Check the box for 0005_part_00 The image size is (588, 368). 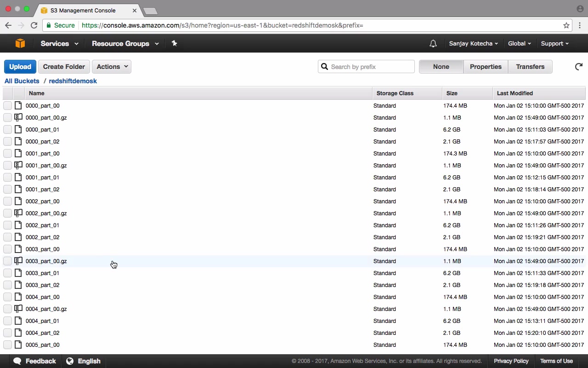coord(7,345)
